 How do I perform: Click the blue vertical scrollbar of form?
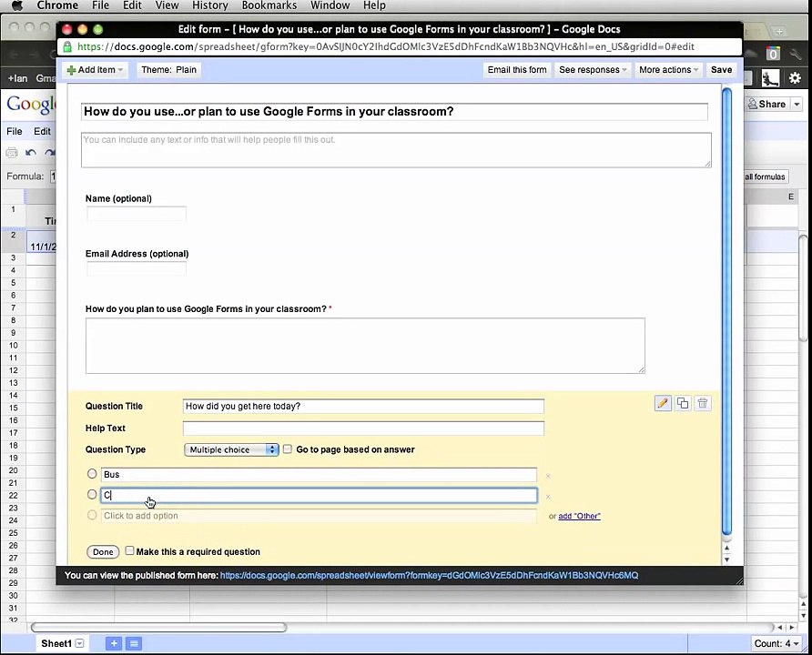726,312
